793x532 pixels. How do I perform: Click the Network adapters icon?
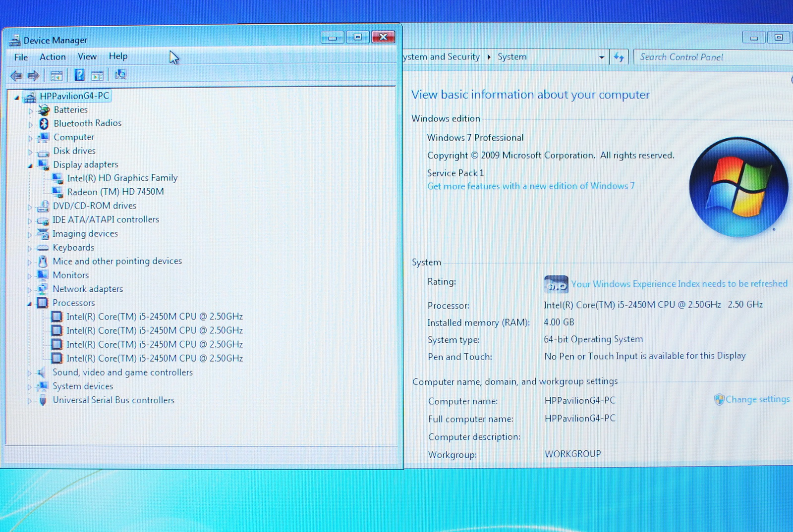point(43,289)
